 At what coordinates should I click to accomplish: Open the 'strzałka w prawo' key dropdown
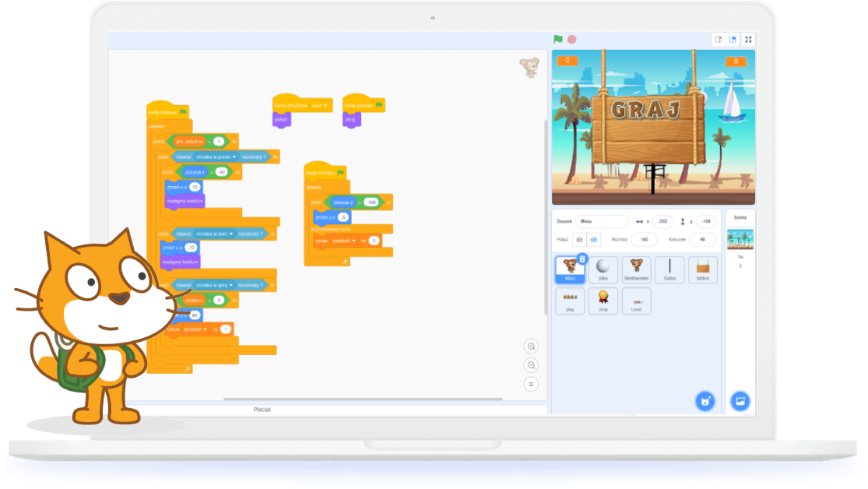[216, 157]
